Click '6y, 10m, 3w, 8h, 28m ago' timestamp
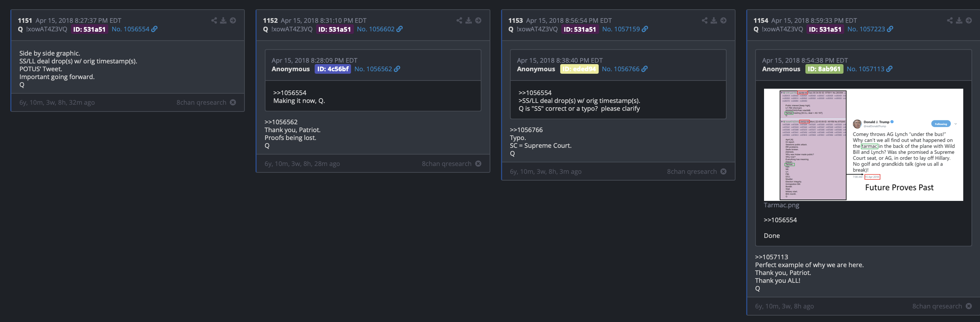The width and height of the screenshot is (980, 322). click(x=302, y=163)
